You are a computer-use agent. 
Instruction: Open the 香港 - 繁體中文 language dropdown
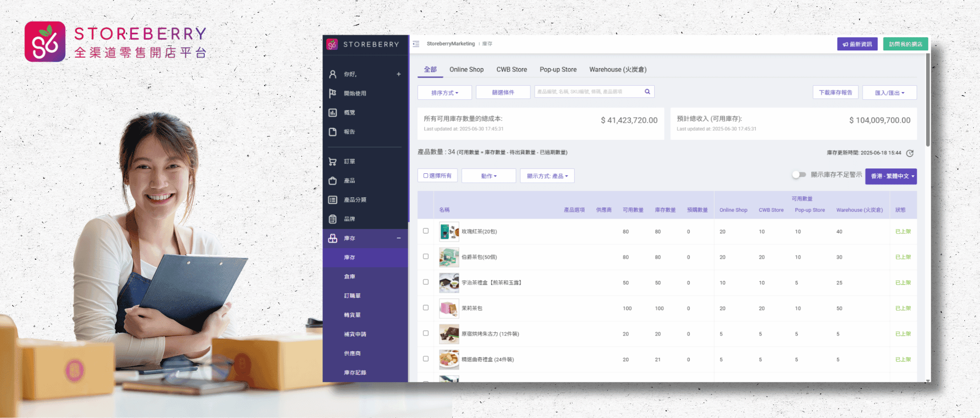click(891, 176)
